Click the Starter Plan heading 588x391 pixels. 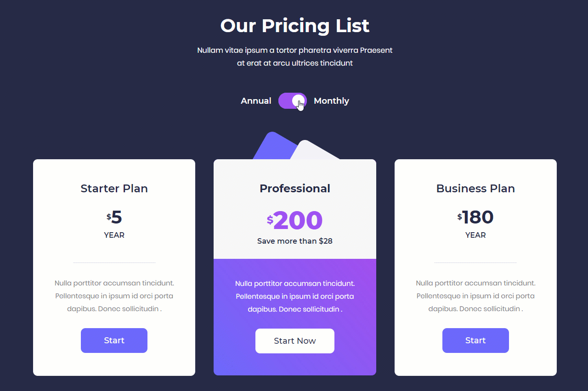(x=114, y=188)
